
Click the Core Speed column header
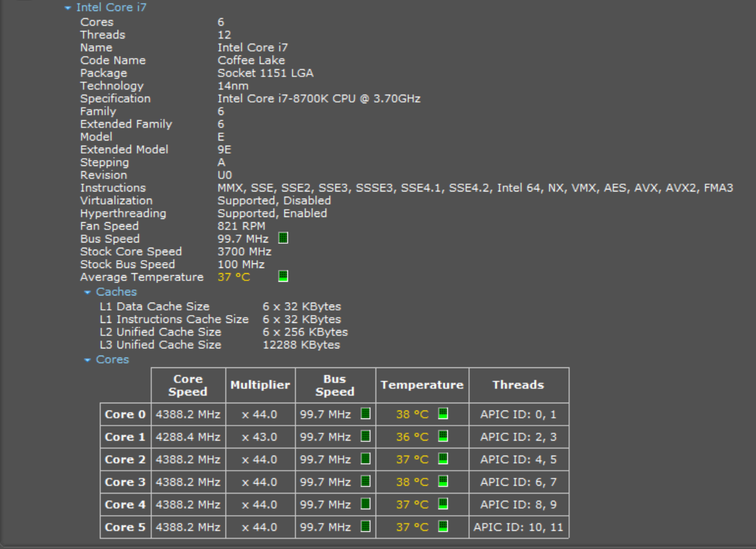coord(188,385)
